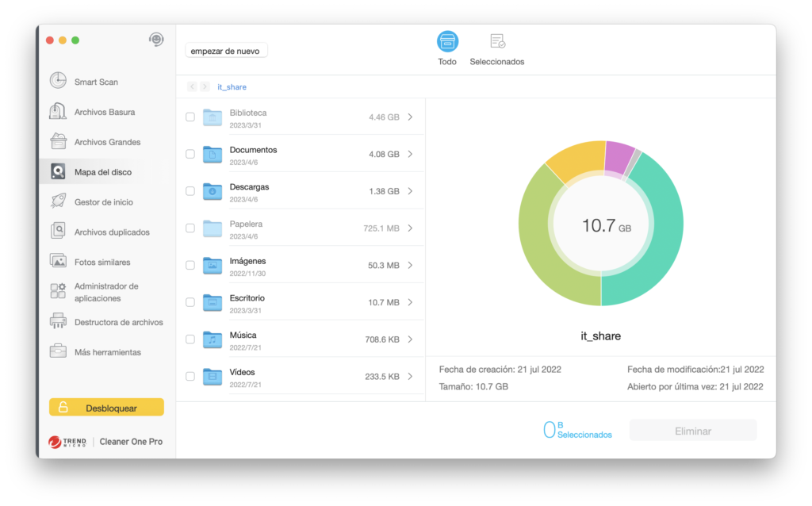Select the Archivos Basura trash icon
The image size is (812, 506).
coord(58,112)
